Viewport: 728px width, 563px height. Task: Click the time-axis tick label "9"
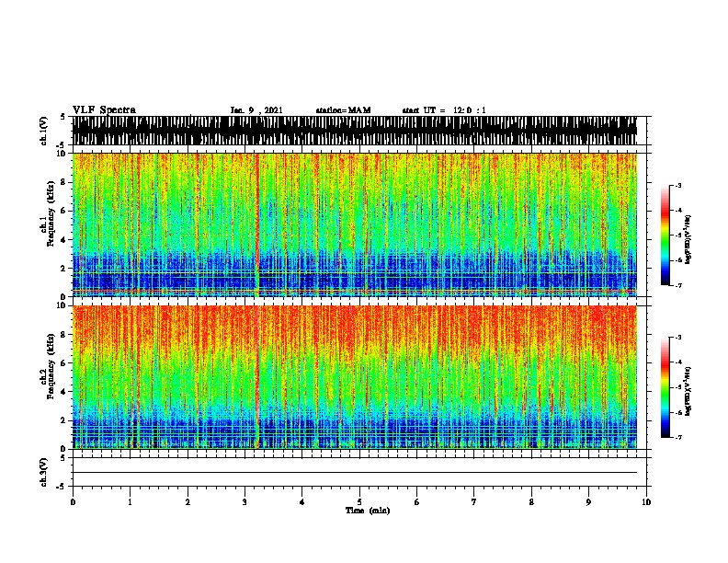(588, 502)
